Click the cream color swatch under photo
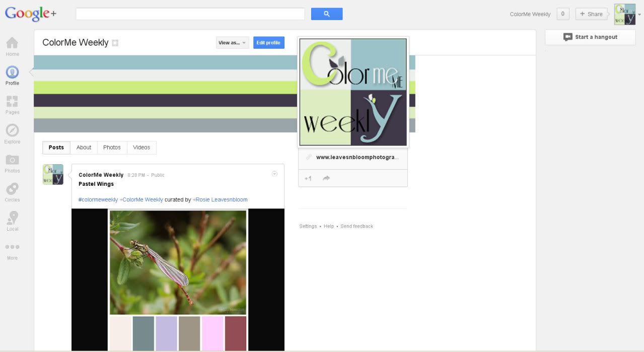This screenshot has width=644, height=352. (120, 334)
